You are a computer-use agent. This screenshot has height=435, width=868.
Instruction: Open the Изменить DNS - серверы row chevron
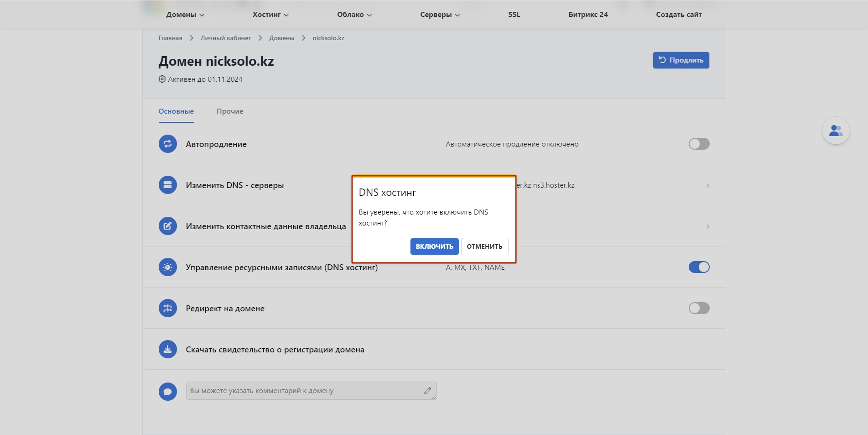point(707,185)
